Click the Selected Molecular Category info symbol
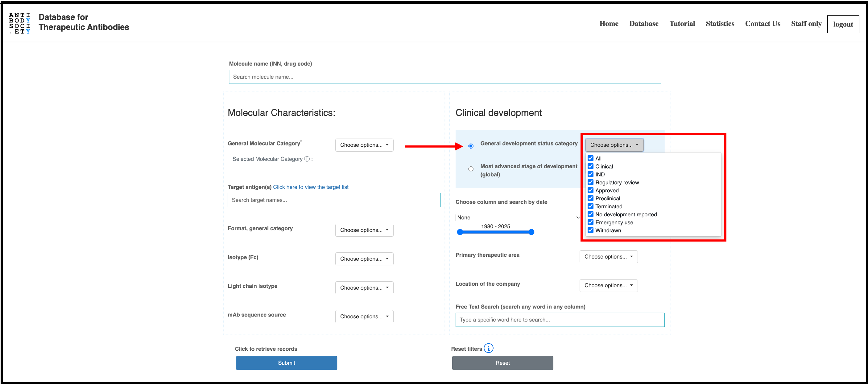 coord(307,159)
